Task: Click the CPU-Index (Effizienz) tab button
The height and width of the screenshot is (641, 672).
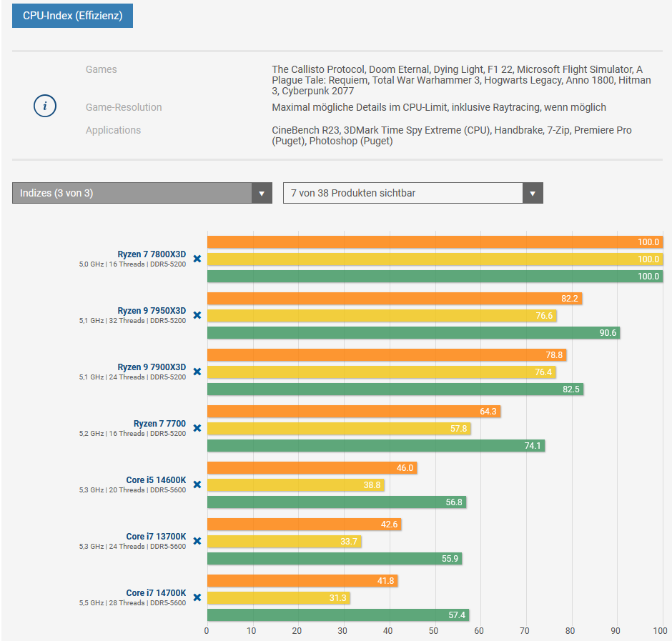Action: coord(72,16)
